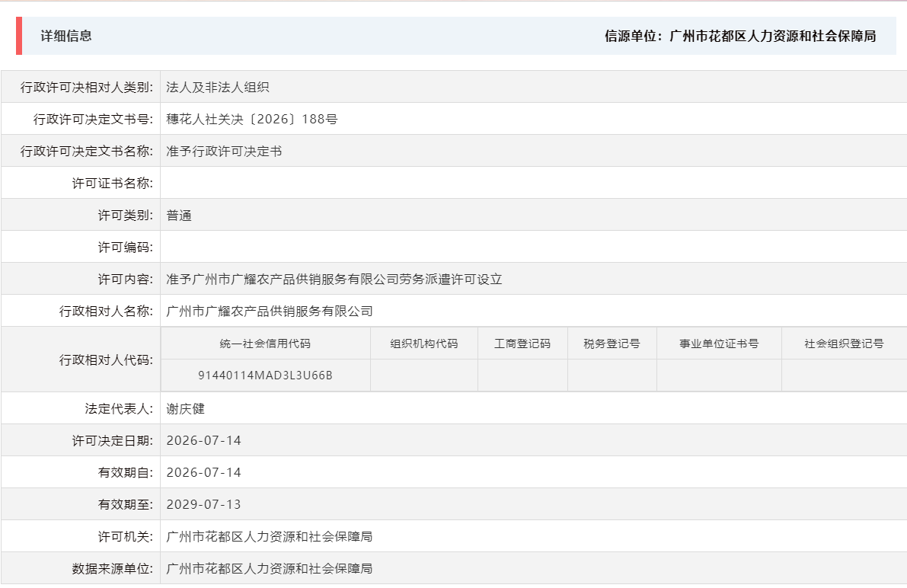Viewport: 907px width, 588px height.
Task: Click the 有效期至 label
Action: click(126, 504)
